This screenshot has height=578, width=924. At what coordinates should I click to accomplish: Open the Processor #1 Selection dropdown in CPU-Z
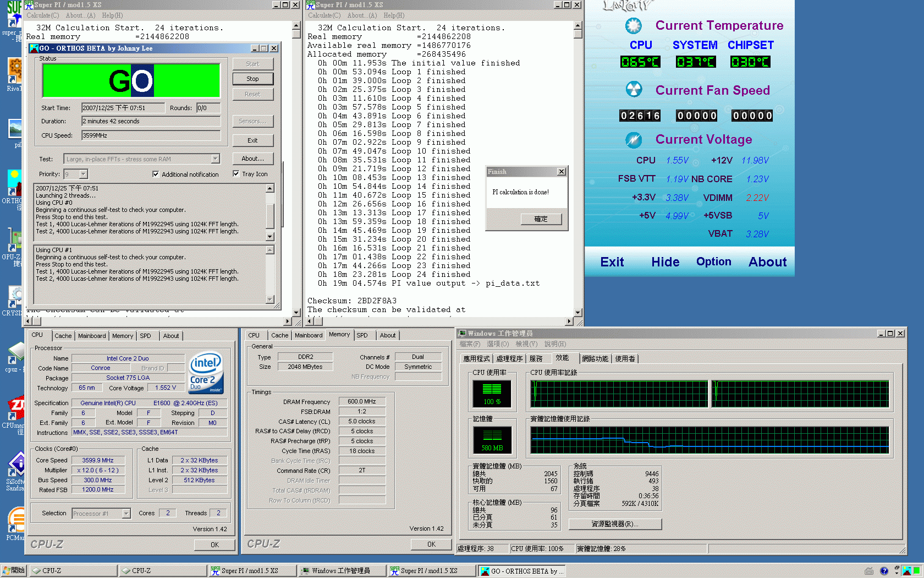126,513
